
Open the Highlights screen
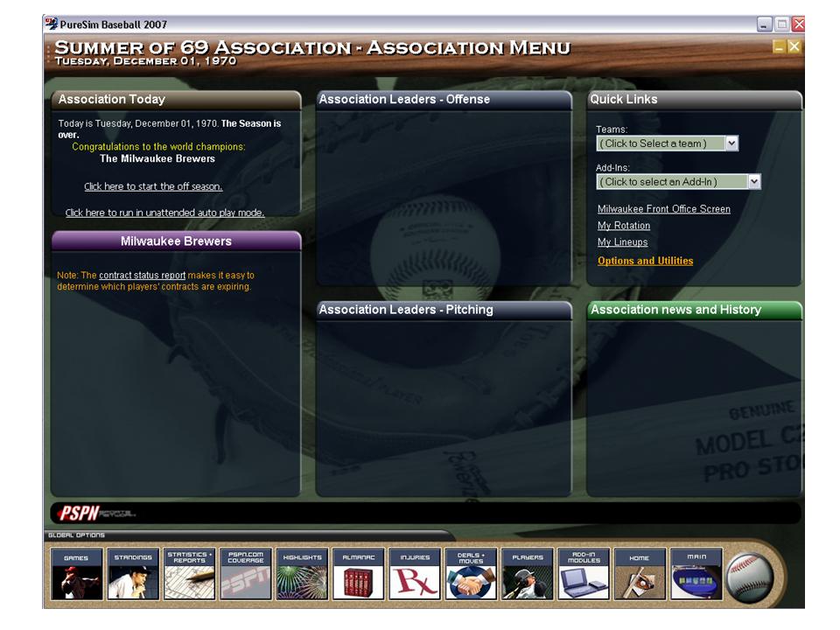[302, 576]
